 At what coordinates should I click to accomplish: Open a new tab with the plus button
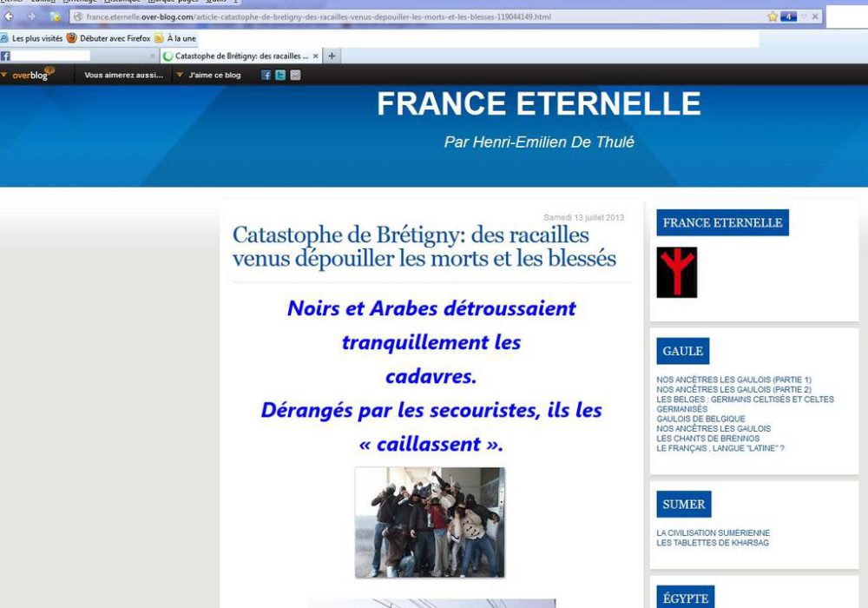332,56
